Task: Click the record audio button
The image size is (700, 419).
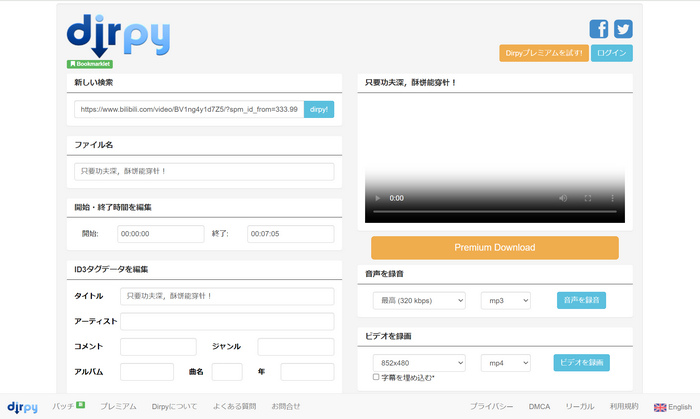Action: click(581, 300)
